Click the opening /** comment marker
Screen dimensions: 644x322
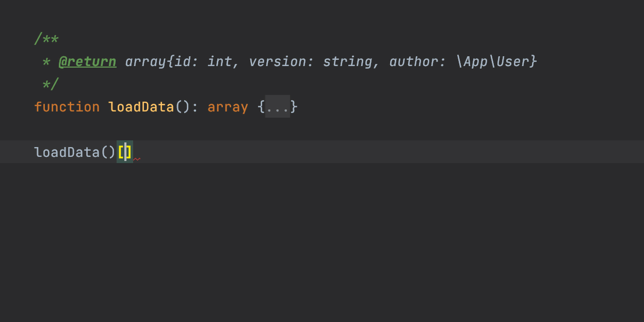(46, 39)
